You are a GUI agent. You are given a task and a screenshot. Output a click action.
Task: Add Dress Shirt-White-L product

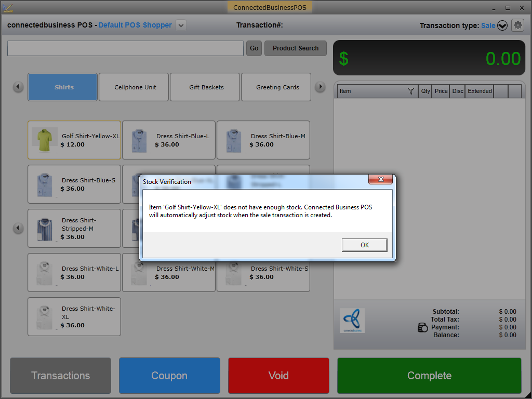pyautogui.click(x=74, y=272)
